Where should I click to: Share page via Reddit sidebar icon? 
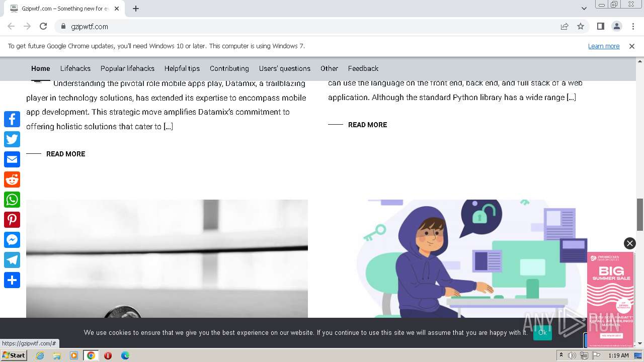(12, 179)
